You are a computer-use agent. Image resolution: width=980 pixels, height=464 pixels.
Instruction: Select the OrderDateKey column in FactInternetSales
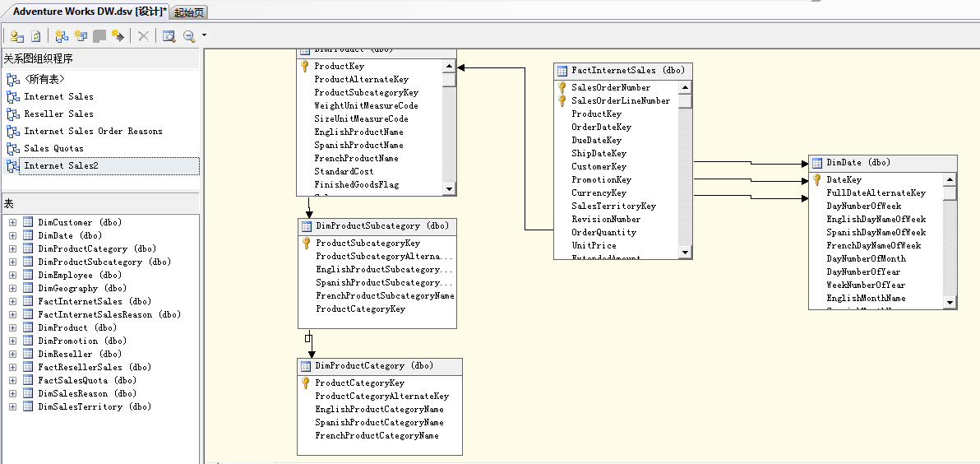pos(601,127)
